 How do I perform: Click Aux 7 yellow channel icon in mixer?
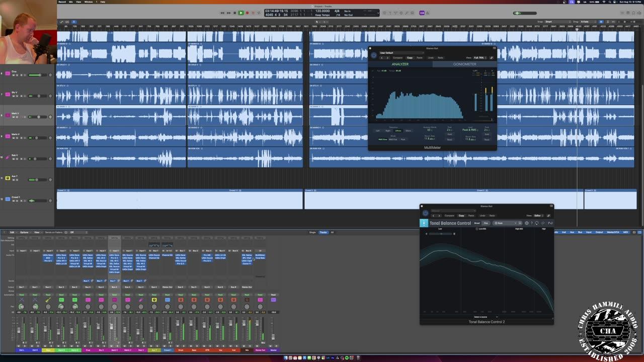[x=154, y=300]
